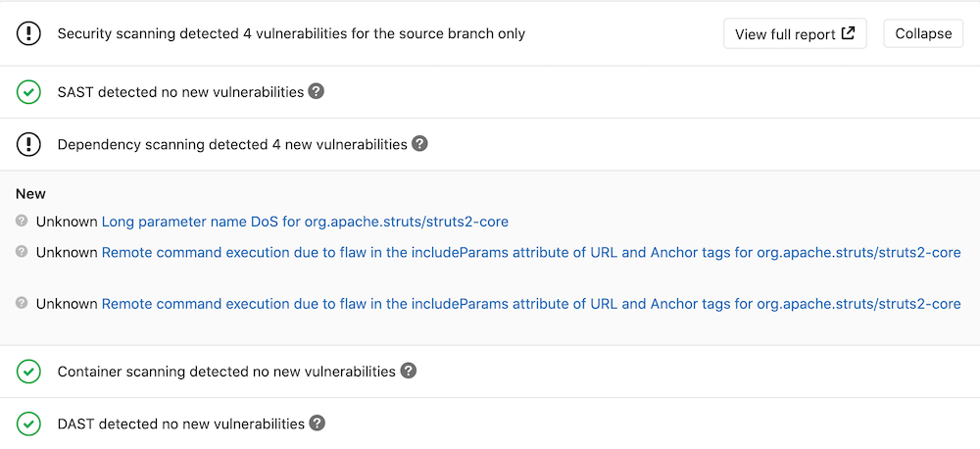Open the last Remote command execution vulnerability link

531,304
